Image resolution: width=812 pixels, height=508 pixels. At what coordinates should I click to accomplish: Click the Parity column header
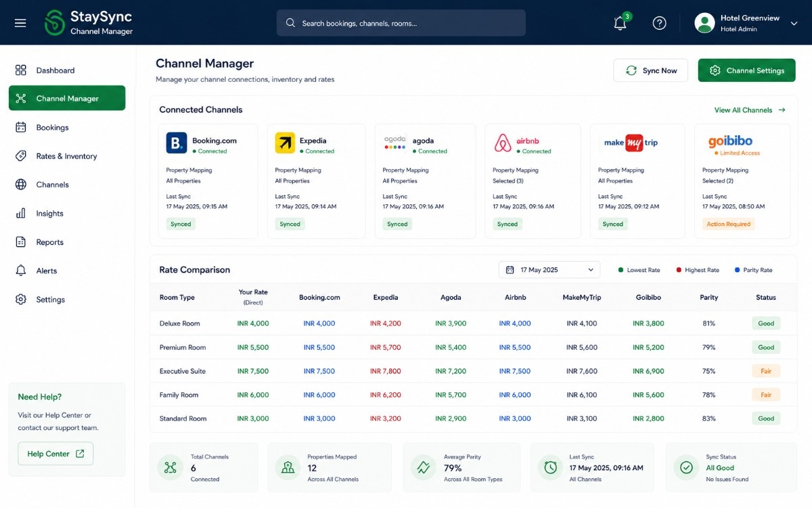709,297
